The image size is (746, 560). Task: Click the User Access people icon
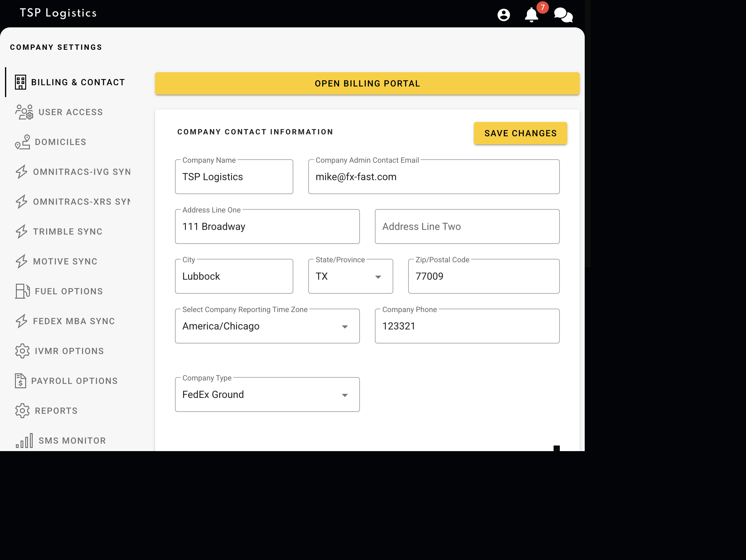[x=24, y=112]
